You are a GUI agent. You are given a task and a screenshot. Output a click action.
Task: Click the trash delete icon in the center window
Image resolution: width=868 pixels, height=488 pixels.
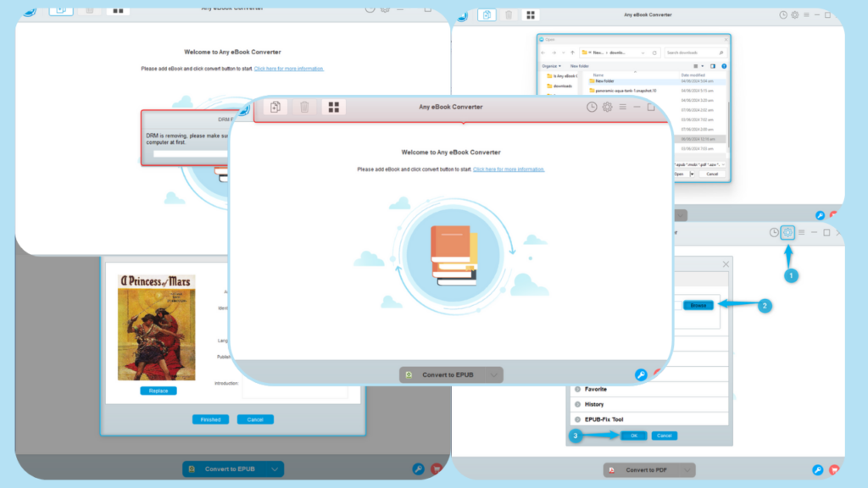[304, 107]
